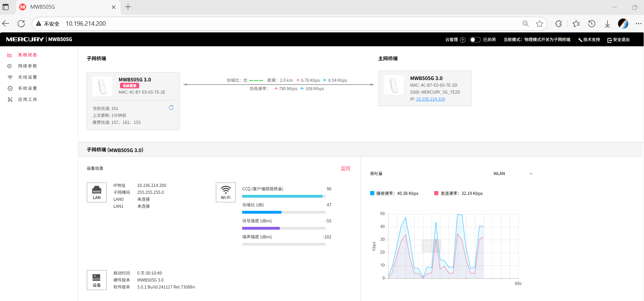Click 安全退出 to log out
644x301 pixels.
click(619, 40)
